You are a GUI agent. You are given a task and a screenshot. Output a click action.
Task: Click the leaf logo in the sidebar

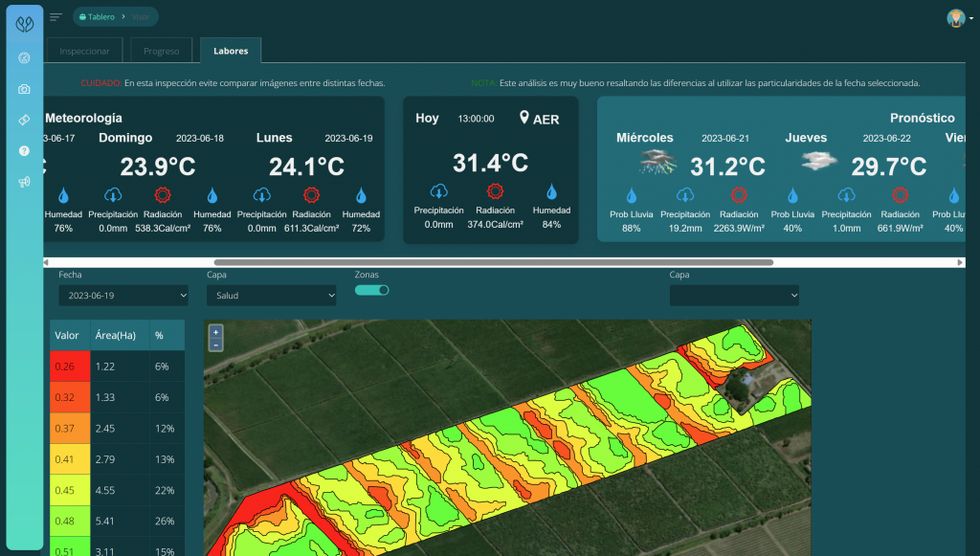[x=25, y=21]
